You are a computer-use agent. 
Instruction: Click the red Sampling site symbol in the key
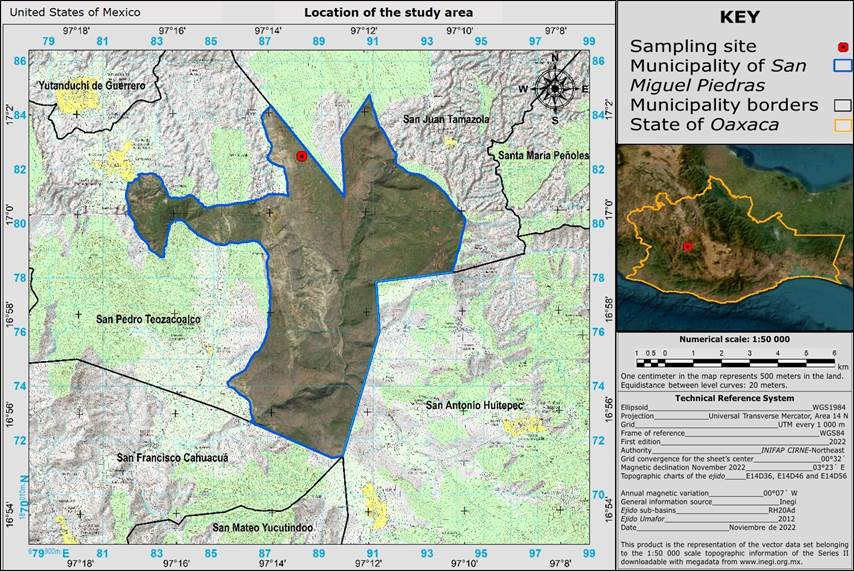842,46
